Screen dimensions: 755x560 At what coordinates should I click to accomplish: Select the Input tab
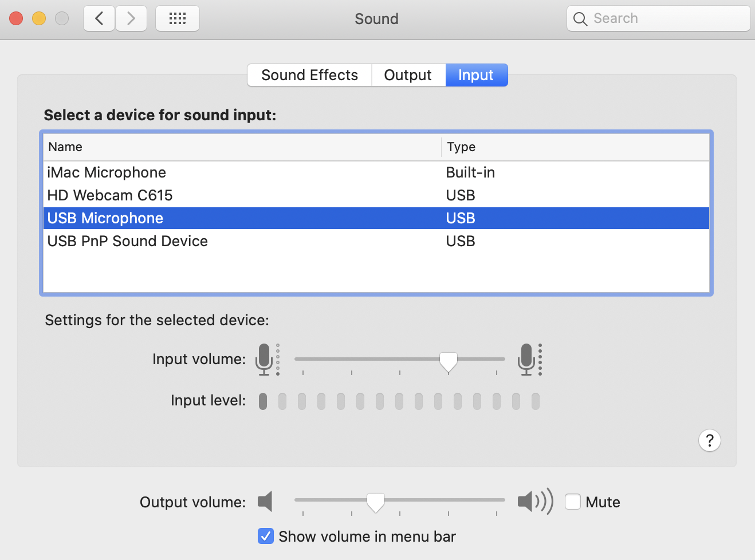(476, 75)
